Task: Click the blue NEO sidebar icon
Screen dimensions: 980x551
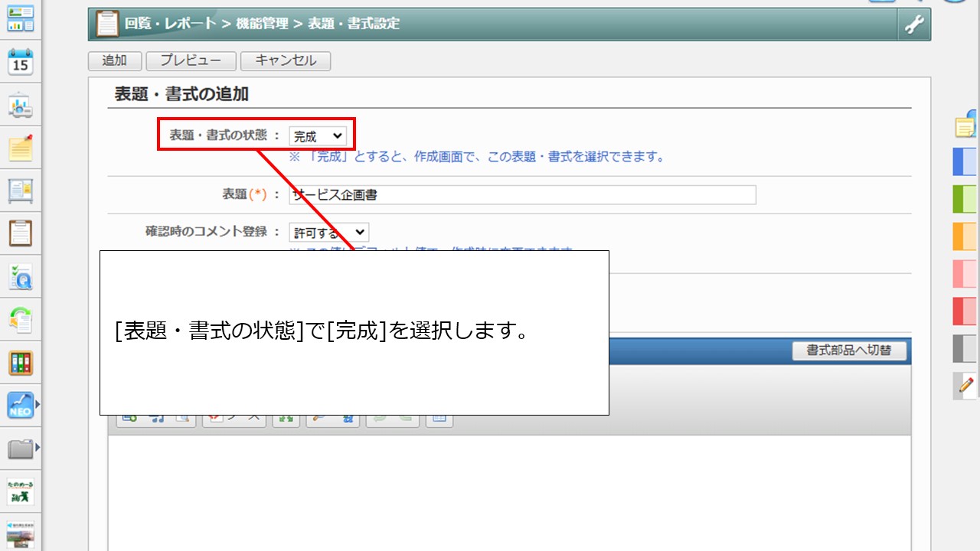Action: click(21, 405)
